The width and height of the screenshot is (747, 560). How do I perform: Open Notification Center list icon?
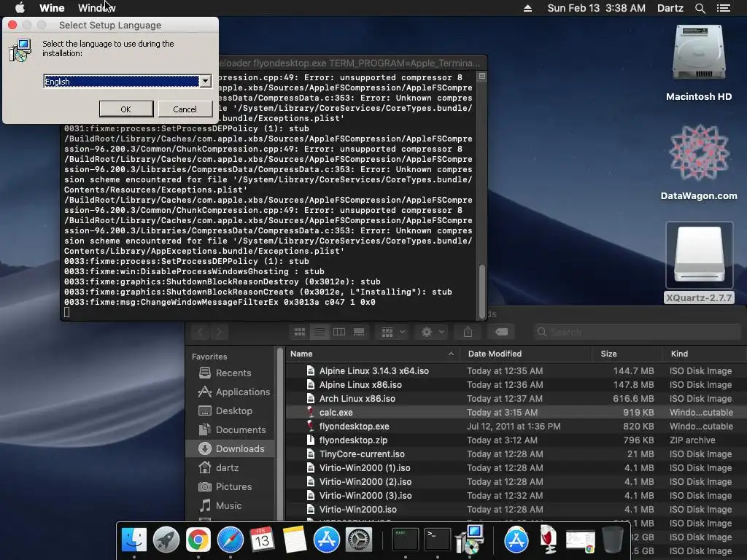click(724, 8)
